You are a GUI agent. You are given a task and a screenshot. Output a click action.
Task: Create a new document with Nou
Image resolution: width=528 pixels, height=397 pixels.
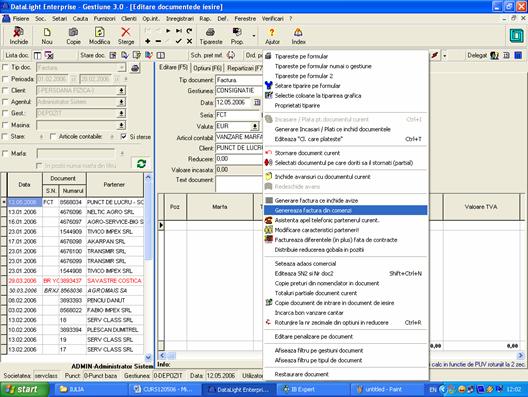tap(47, 36)
